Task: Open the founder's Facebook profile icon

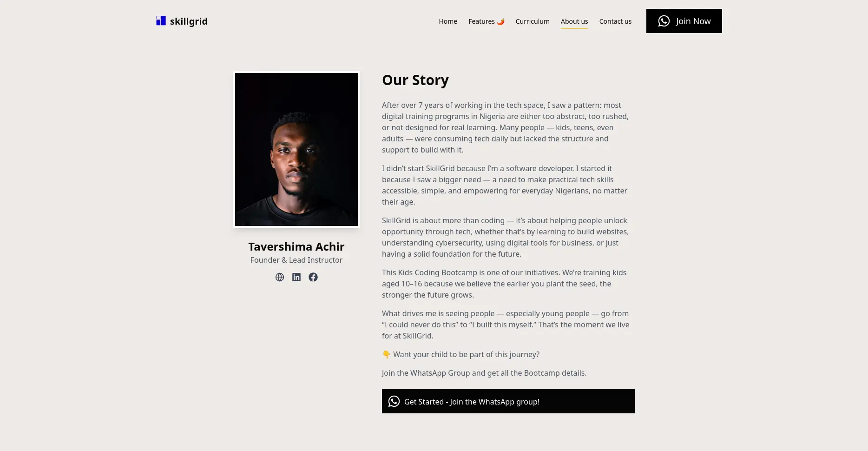Action: [313, 277]
